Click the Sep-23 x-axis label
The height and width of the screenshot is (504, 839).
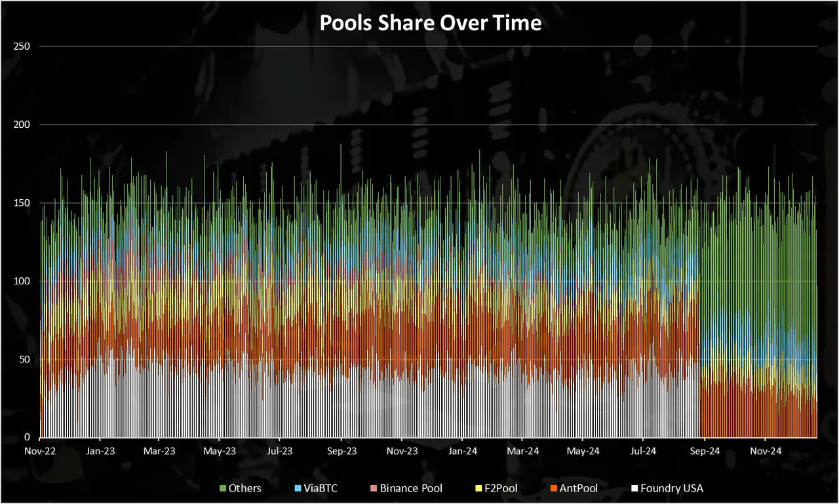point(341,452)
